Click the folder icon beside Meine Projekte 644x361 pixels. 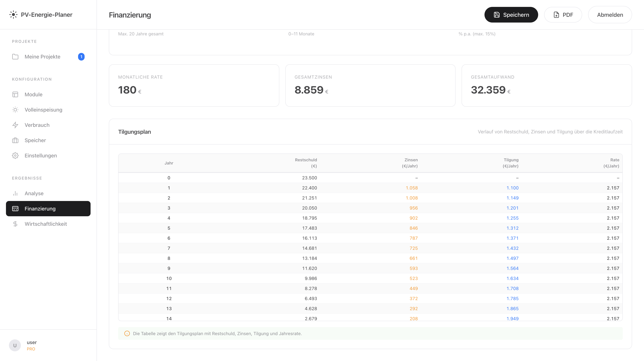pos(15,57)
